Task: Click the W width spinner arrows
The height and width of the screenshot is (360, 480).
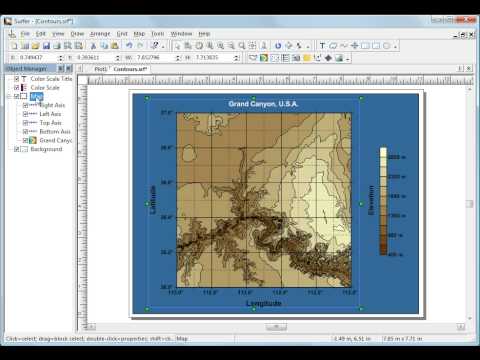Action: tap(178, 58)
